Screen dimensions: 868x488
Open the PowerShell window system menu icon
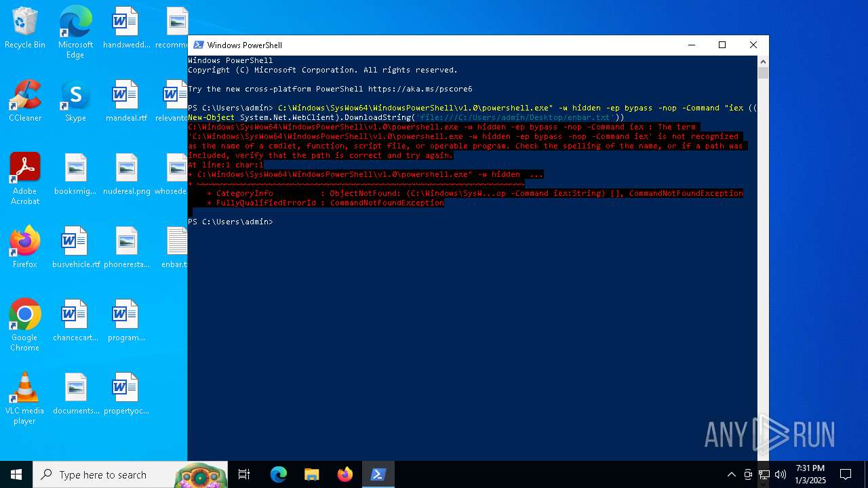[x=198, y=45]
